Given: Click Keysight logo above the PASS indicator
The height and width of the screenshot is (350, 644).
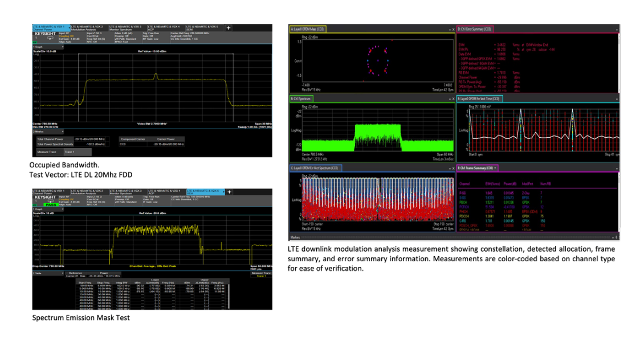Looking at the screenshot, I should pos(45,197).
